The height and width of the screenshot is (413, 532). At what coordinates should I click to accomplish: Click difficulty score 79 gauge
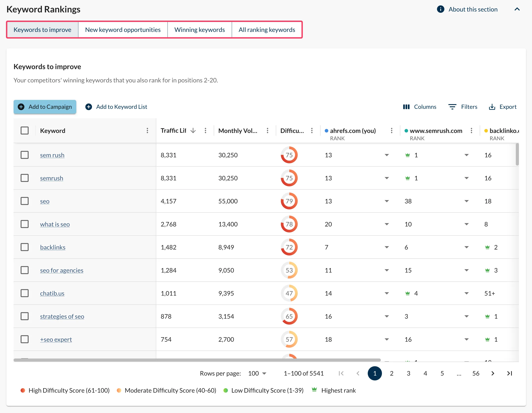tap(289, 201)
